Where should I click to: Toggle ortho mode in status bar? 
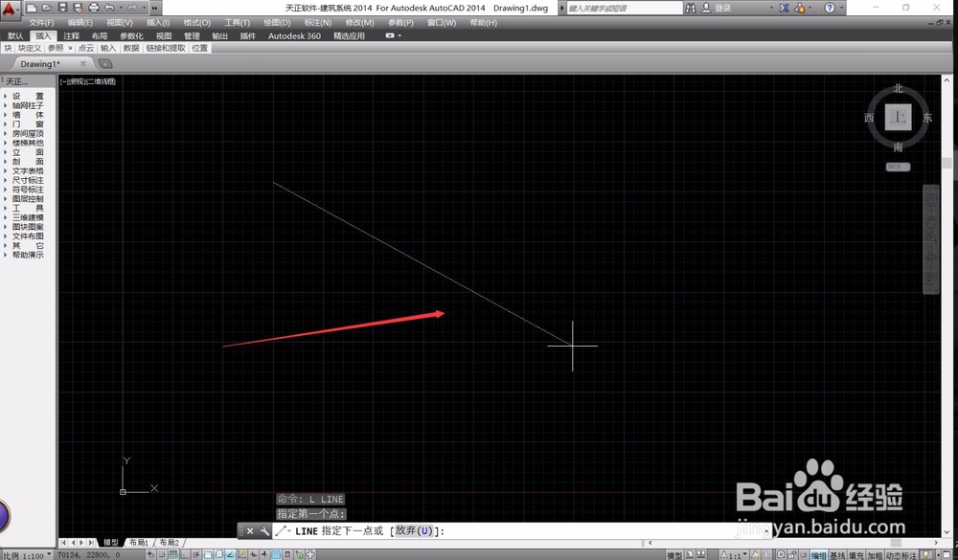[x=184, y=554]
